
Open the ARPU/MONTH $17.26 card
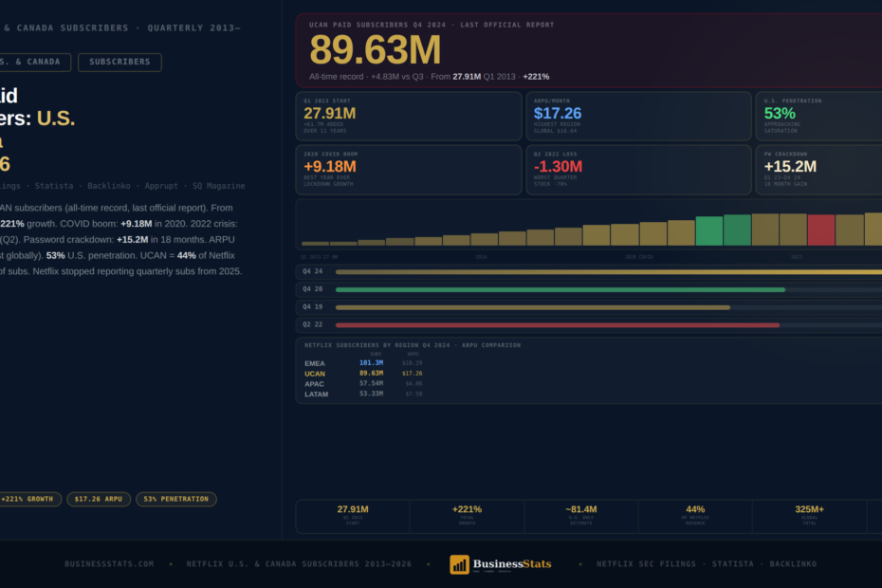pos(638,116)
